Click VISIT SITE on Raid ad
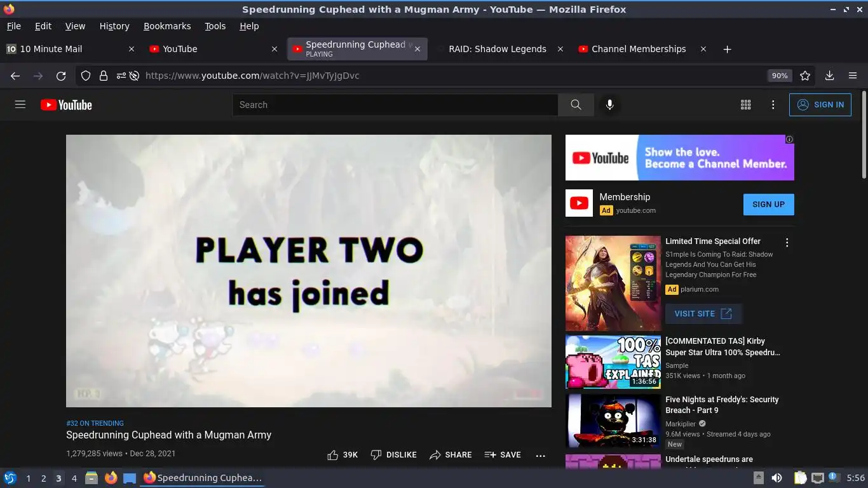Screen dimensions: 868x488 click(x=703, y=314)
